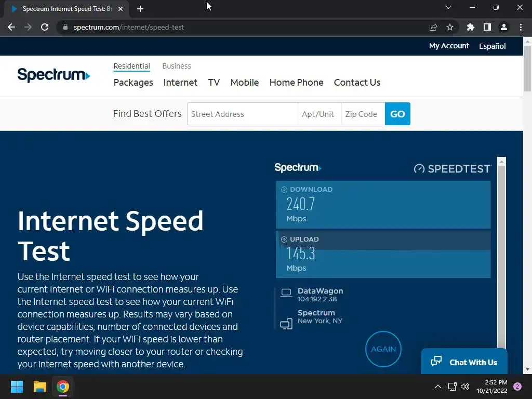The image size is (532, 399).
Task: Click the volume speaker icon in tray
Action: coord(465,387)
